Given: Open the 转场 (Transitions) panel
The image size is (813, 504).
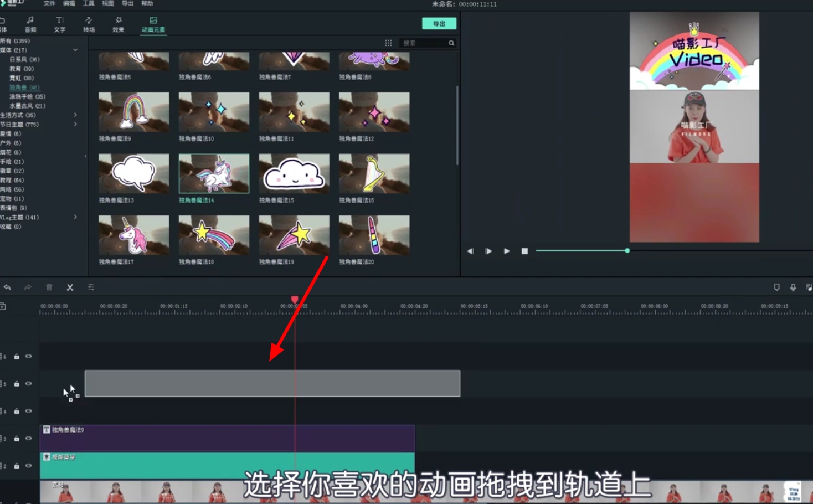Looking at the screenshot, I should [x=89, y=24].
